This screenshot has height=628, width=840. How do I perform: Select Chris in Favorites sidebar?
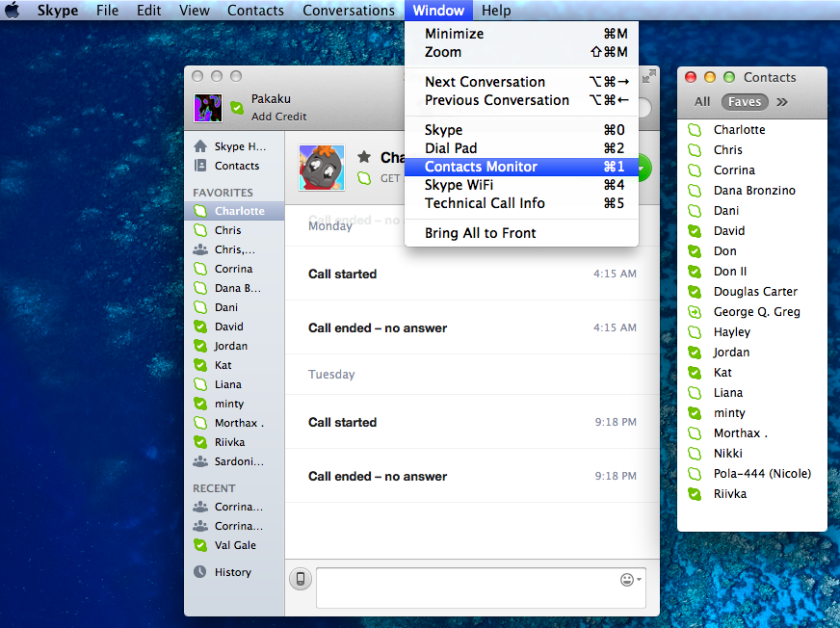233,230
